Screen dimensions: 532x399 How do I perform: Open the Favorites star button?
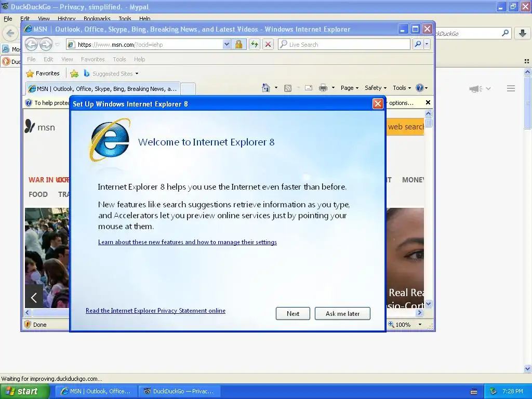pos(43,73)
